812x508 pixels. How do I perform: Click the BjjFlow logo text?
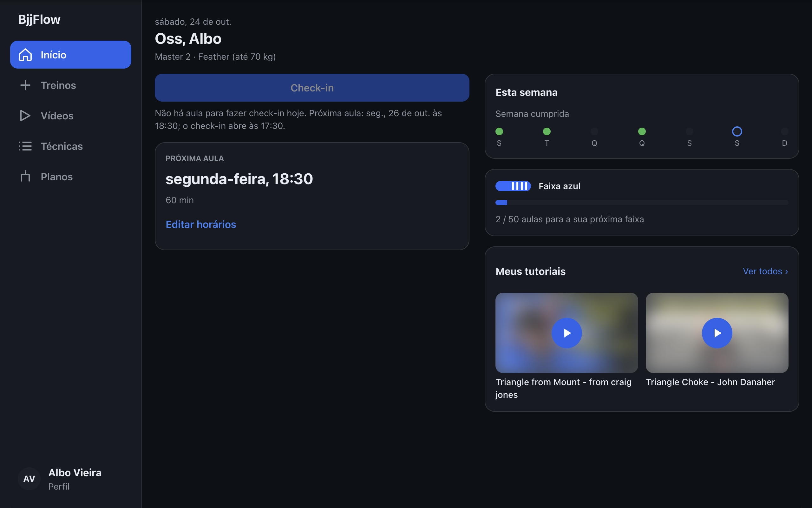pyautogui.click(x=39, y=19)
